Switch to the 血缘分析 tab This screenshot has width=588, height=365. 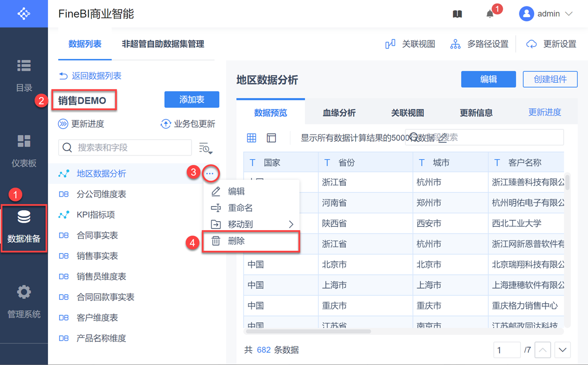339,113
